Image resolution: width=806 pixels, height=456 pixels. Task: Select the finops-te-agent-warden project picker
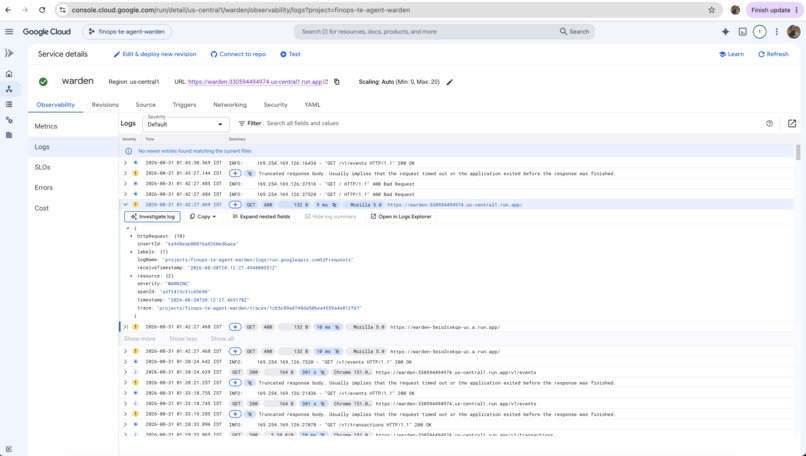[126, 32]
